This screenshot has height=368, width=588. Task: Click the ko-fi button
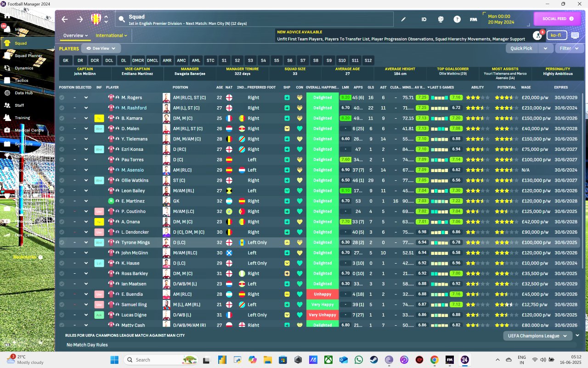[x=556, y=35]
